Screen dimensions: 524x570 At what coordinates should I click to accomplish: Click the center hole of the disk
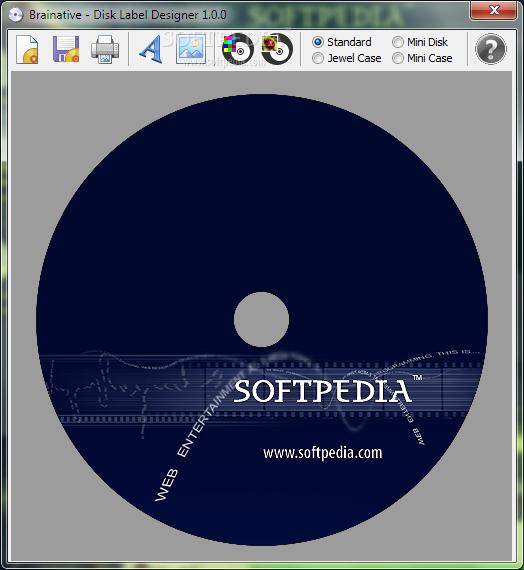click(x=261, y=320)
